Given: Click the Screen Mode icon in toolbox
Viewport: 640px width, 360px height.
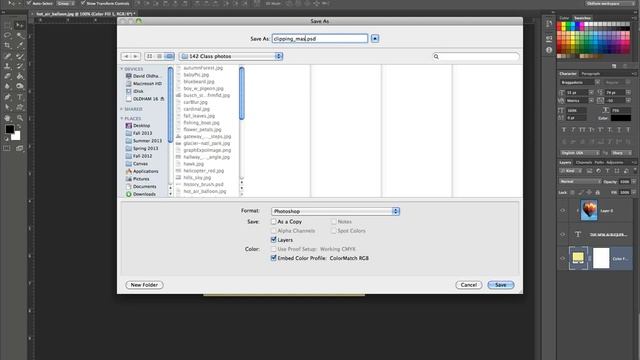Looking at the screenshot, I should point(19,148).
